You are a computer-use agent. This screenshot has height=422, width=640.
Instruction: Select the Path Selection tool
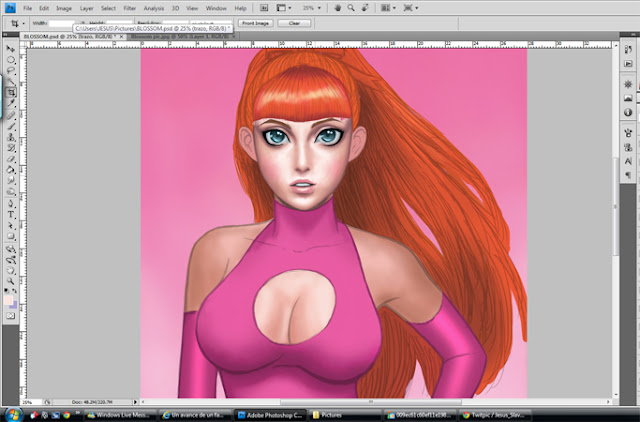click(x=11, y=226)
